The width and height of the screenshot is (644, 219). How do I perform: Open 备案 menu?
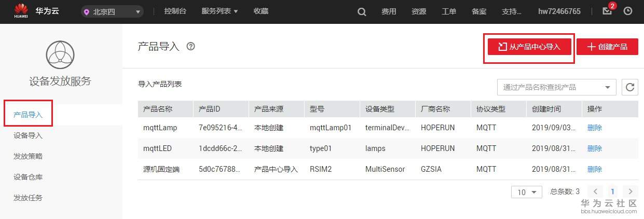[479, 11]
